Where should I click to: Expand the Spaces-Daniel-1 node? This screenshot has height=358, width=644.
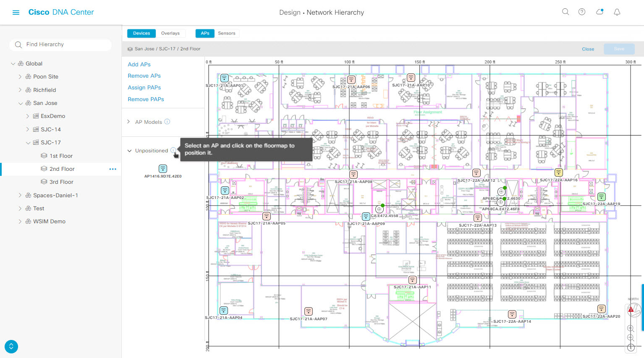(x=20, y=195)
